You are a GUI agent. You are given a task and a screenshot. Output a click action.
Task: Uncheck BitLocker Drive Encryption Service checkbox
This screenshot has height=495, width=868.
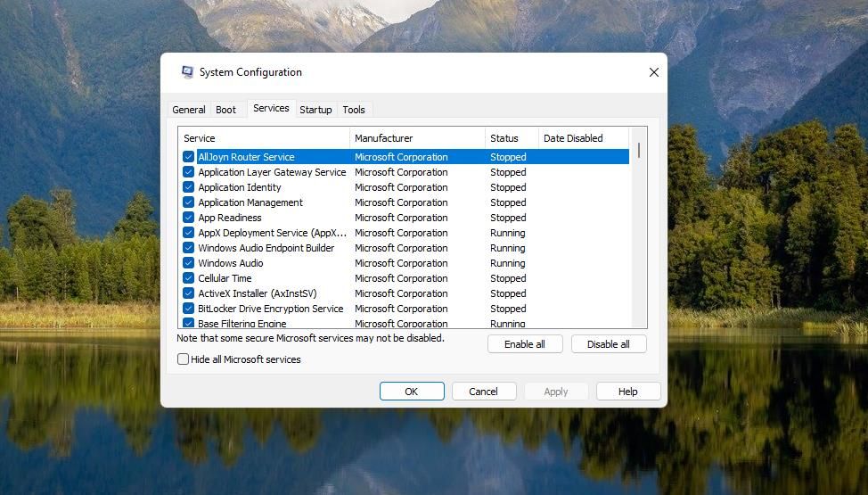click(188, 309)
